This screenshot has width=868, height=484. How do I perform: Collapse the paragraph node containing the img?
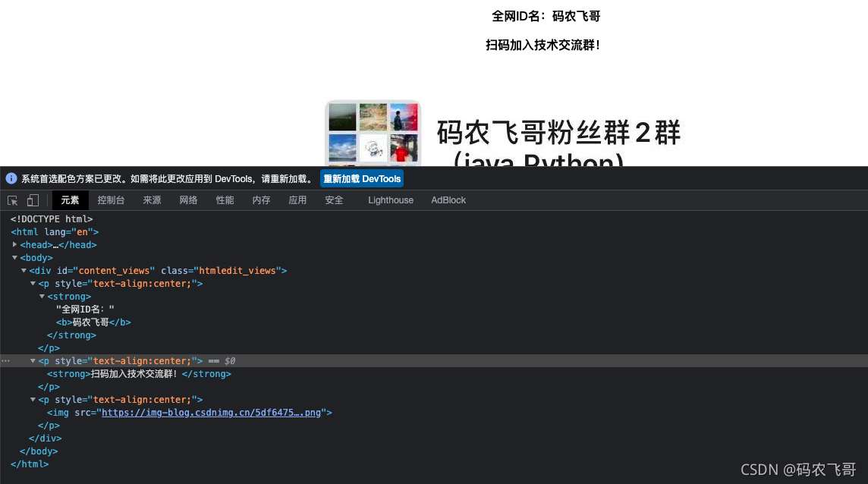[x=33, y=399]
